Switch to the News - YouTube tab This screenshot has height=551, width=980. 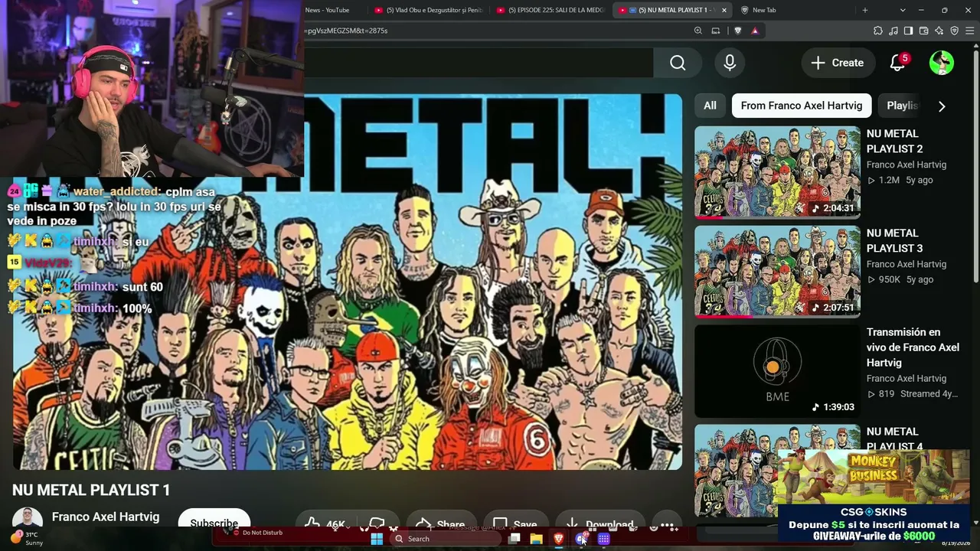tap(328, 10)
